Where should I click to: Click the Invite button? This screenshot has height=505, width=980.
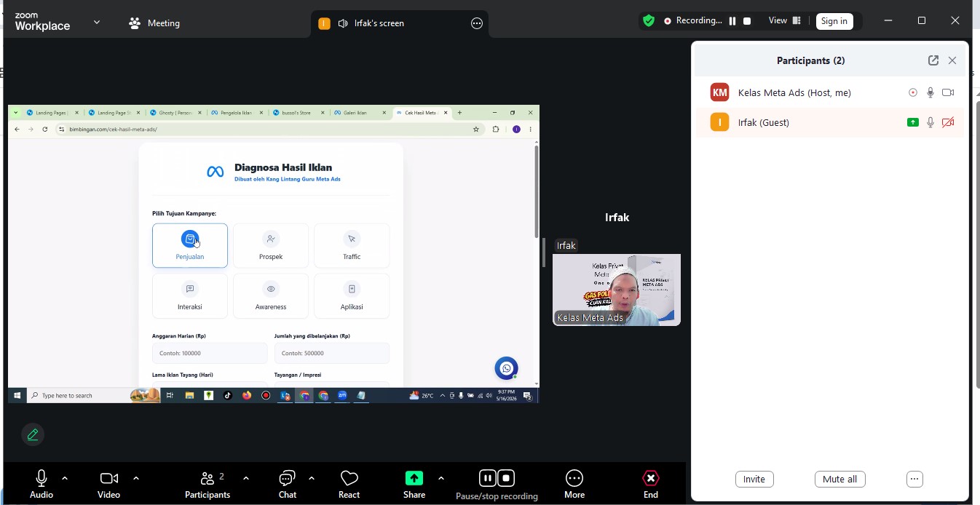754,479
